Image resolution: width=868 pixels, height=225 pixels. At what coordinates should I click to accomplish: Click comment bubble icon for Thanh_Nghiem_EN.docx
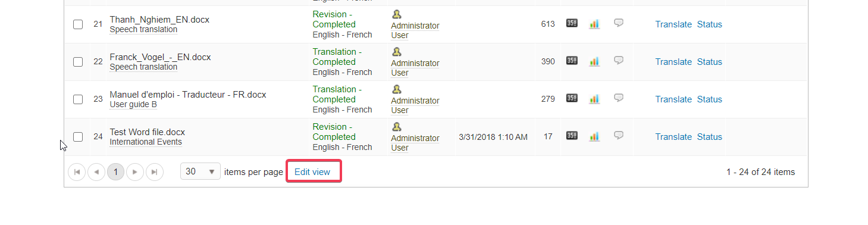pos(619,23)
